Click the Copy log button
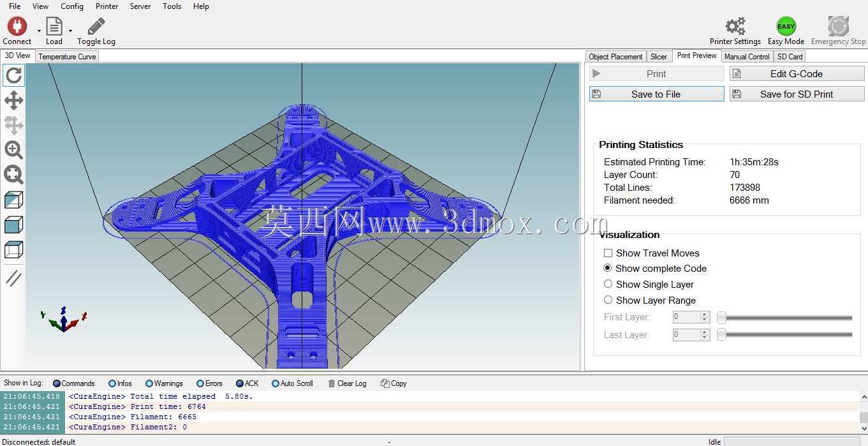This screenshot has height=446, width=868. tap(394, 383)
